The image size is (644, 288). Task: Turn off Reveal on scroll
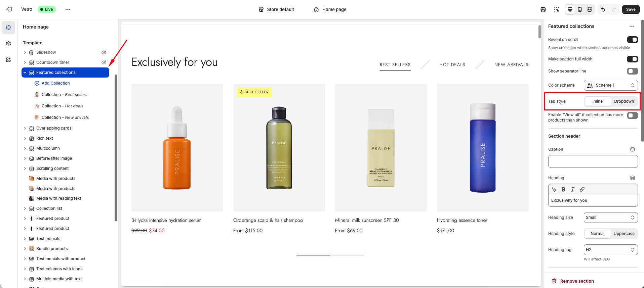(632, 40)
